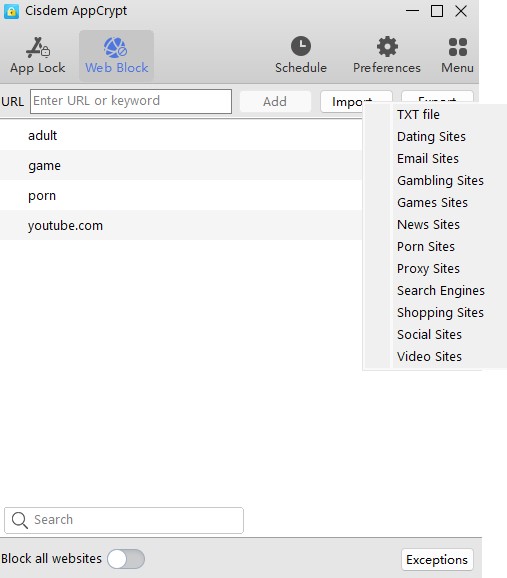Select the youtube.com entry

181,225
